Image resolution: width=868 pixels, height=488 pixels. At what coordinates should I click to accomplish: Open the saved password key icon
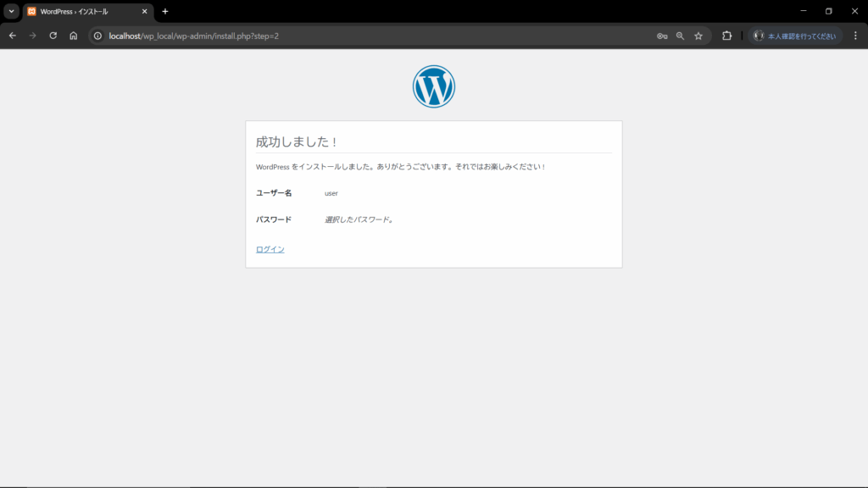click(x=662, y=36)
